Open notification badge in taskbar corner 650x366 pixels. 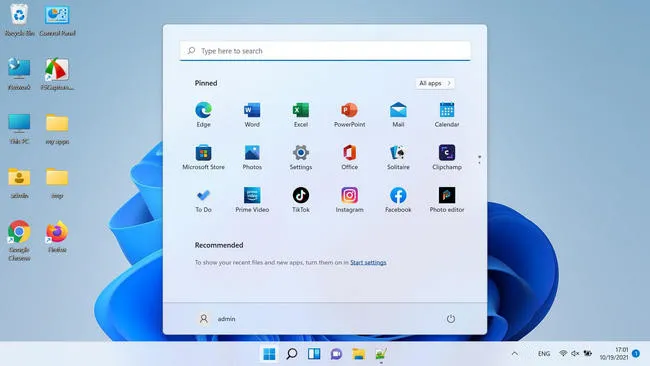click(636, 354)
